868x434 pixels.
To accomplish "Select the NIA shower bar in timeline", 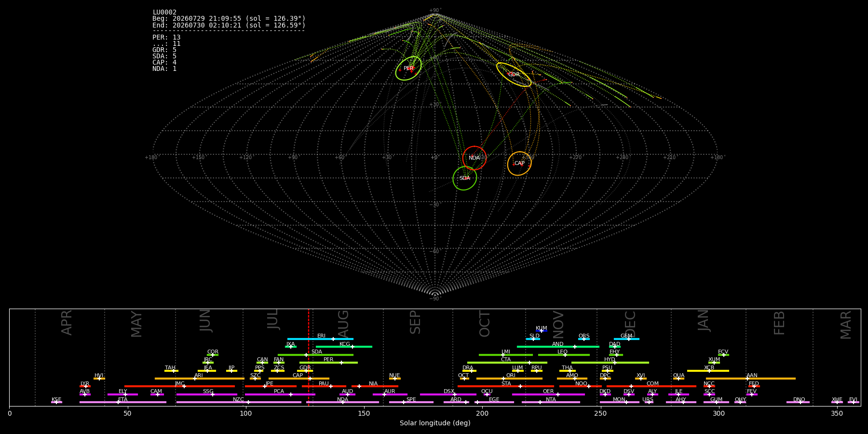I will coord(375,386).
